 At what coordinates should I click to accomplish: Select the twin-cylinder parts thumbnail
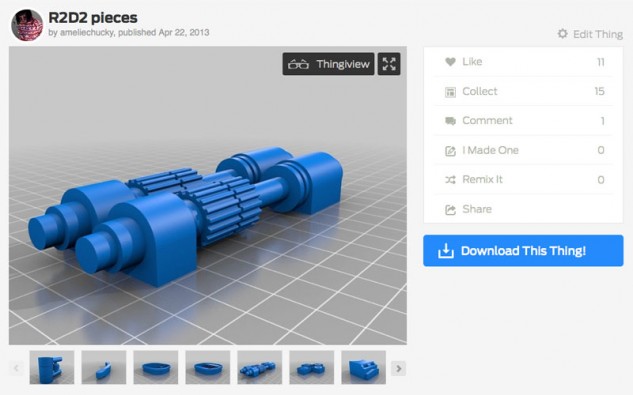coord(260,367)
